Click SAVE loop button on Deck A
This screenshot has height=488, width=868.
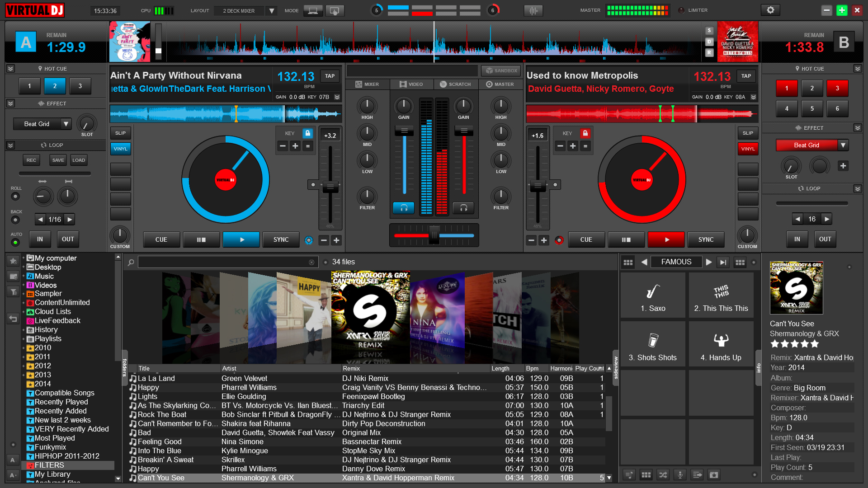[x=57, y=159]
